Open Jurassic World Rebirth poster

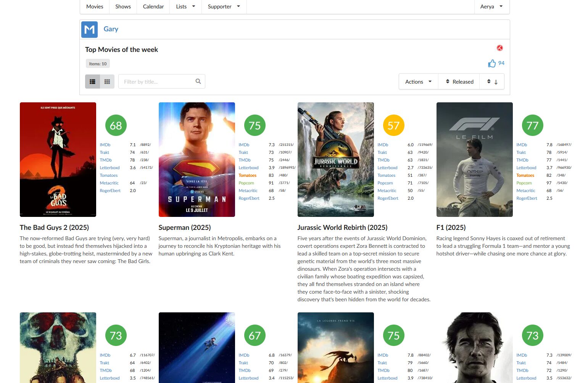click(336, 160)
